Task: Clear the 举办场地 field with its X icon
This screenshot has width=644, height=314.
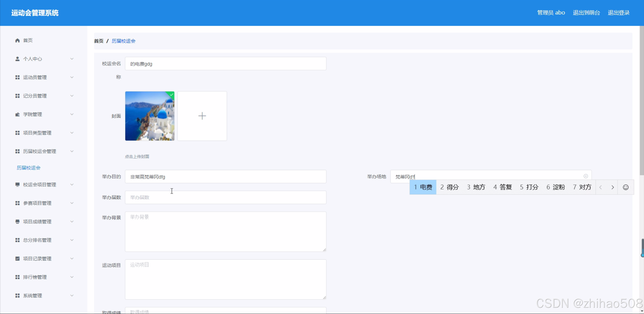Action: [586, 176]
